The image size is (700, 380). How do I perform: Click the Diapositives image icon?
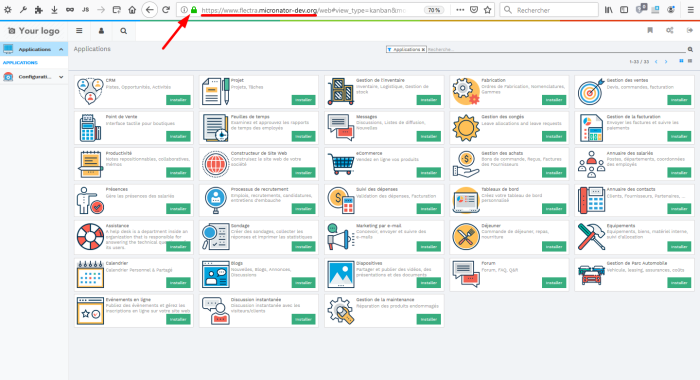pyautogui.click(x=341, y=274)
